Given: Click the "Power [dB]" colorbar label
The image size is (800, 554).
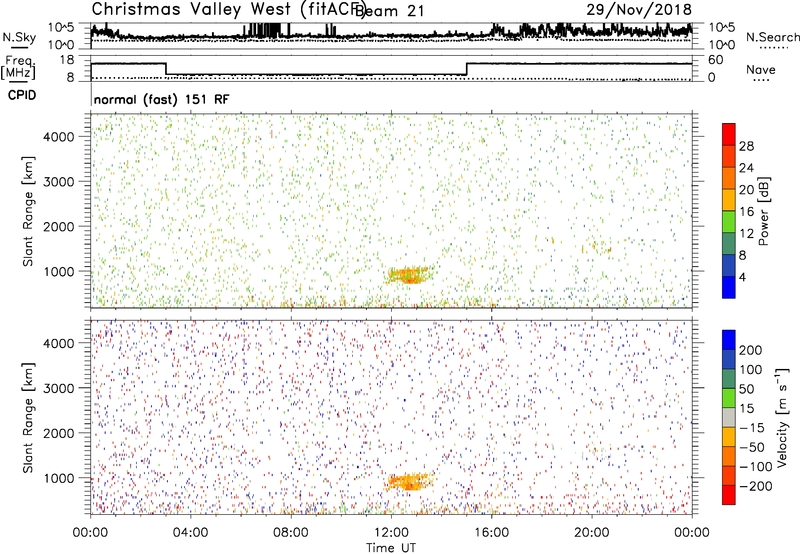Looking at the screenshot, I should tap(764, 211).
